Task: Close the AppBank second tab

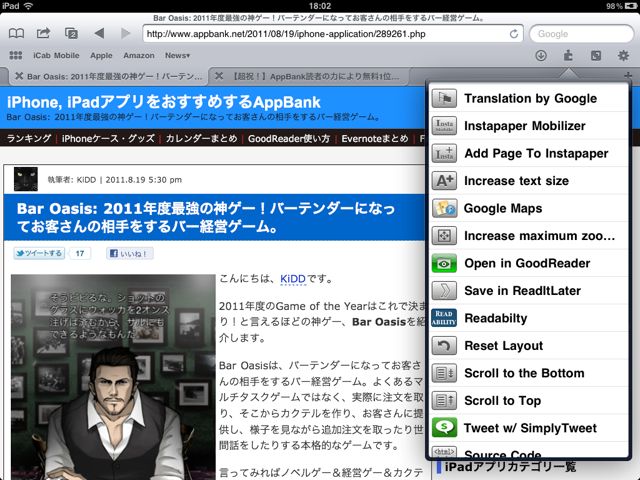Action: click(x=219, y=76)
